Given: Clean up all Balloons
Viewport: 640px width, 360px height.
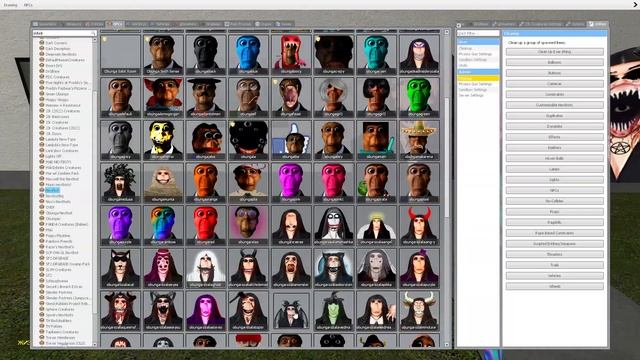Looking at the screenshot, I should tap(554, 62).
